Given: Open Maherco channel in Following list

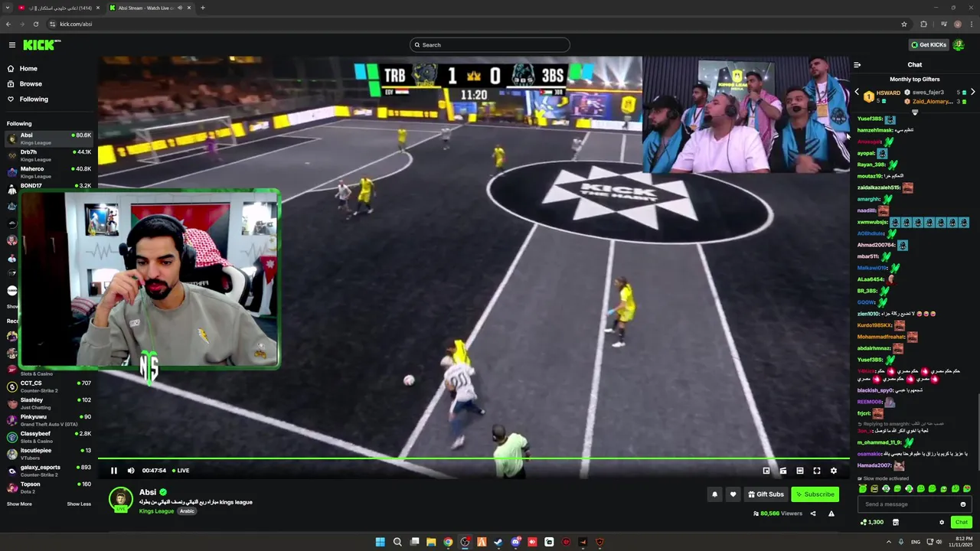Looking at the screenshot, I should pyautogui.click(x=49, y=172).
